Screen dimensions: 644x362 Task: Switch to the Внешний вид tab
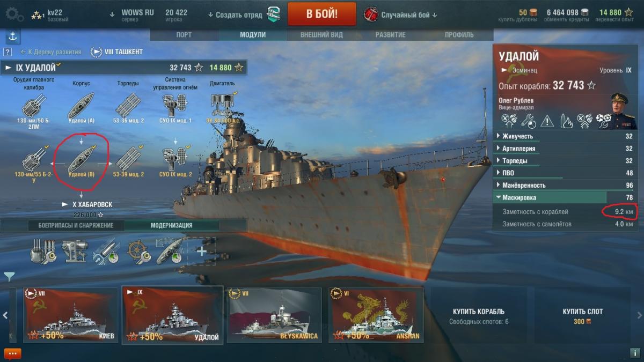(x=321, y=35)
